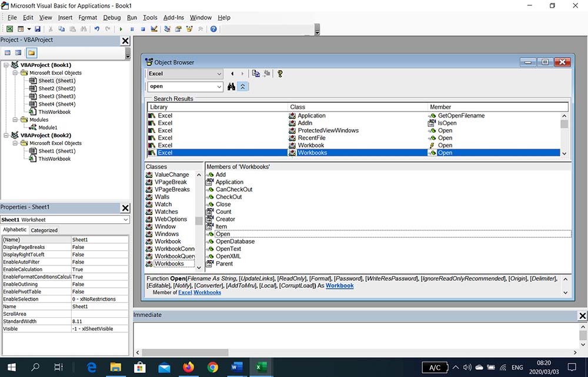The image size is (588, 377).
Task: Open the search text dropdown containing 'open'
Action: pos(219,86)
